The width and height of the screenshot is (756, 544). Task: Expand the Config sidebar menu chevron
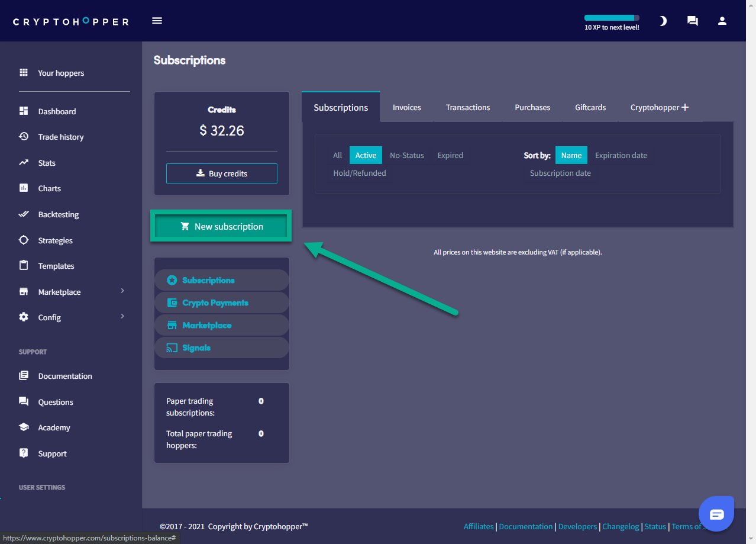tap(122, 316)
